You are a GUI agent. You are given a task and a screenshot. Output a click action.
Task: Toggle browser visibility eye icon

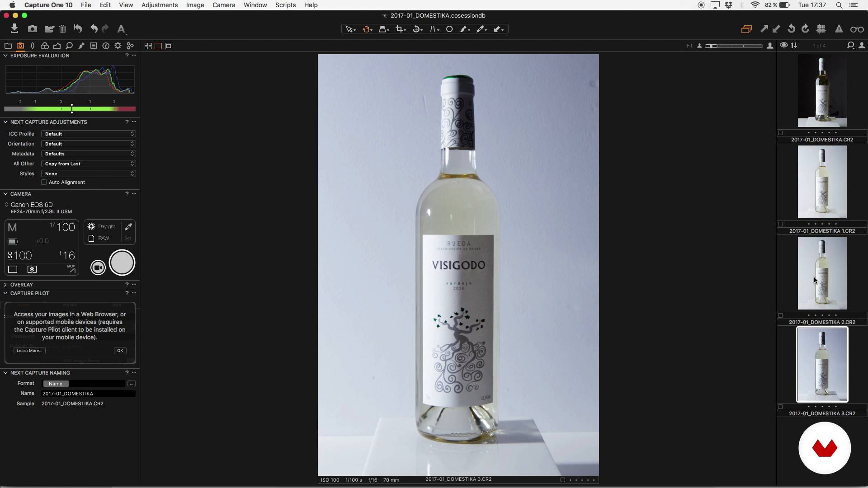(x=783, y=45)
